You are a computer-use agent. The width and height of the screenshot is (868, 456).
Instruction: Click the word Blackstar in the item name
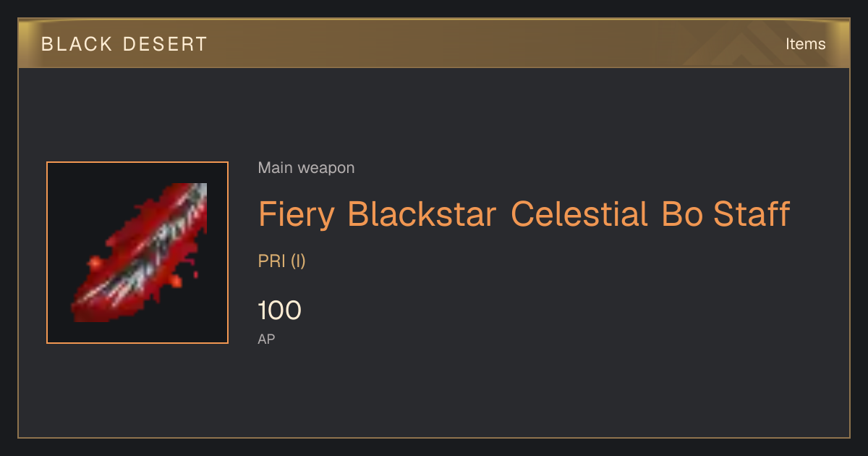click(x=422, y=214)
